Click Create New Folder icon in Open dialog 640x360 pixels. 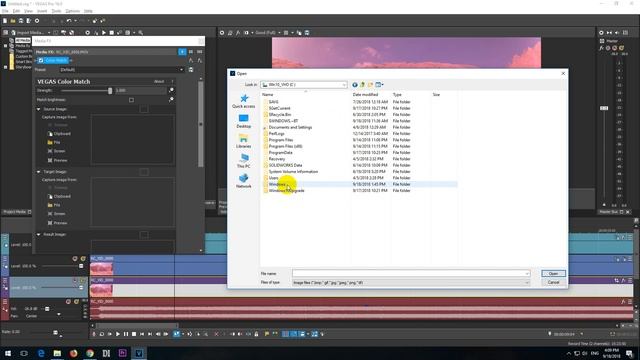[x=370, y=85]
